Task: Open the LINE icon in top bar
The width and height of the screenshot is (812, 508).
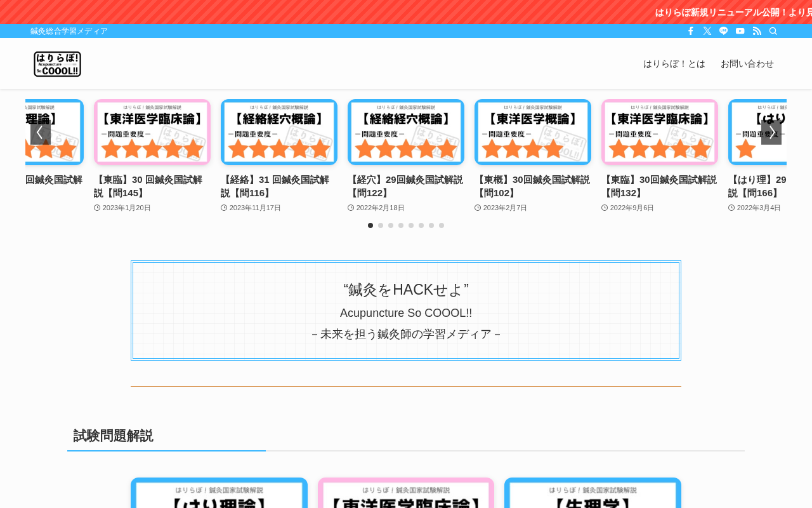Action: (x=724, y=31)
